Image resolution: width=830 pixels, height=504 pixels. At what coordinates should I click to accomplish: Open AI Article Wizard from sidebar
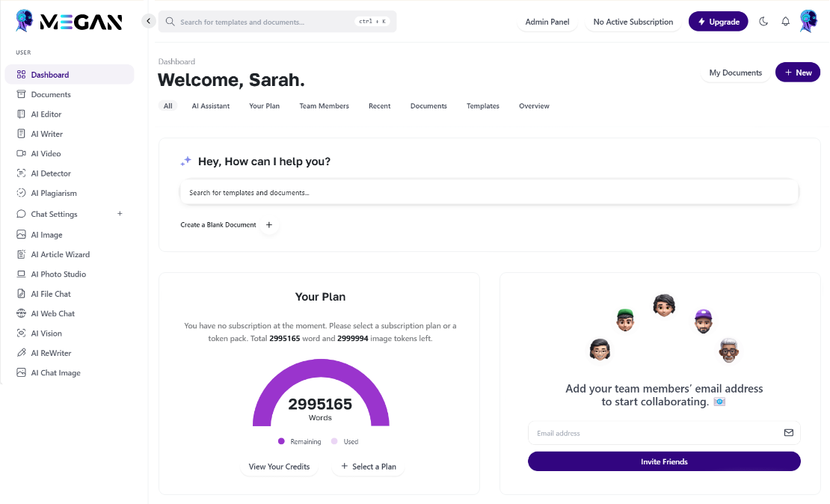pyautogui.click(x=61, y=254)
